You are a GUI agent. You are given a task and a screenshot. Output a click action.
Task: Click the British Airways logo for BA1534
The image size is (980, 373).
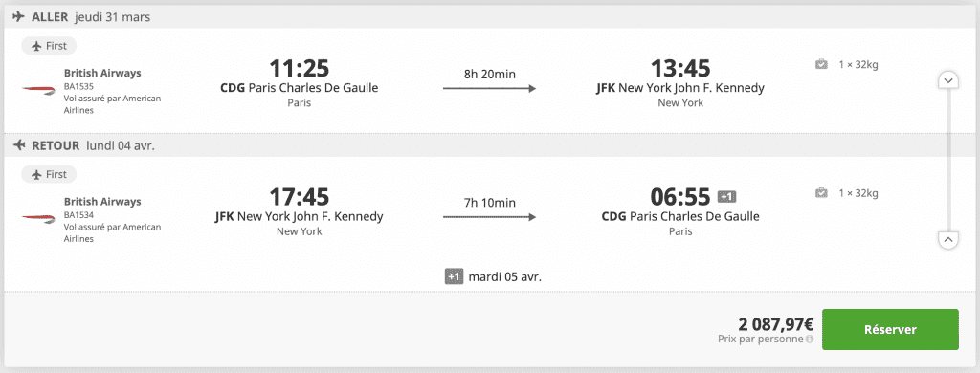click(x=38, y=217)
